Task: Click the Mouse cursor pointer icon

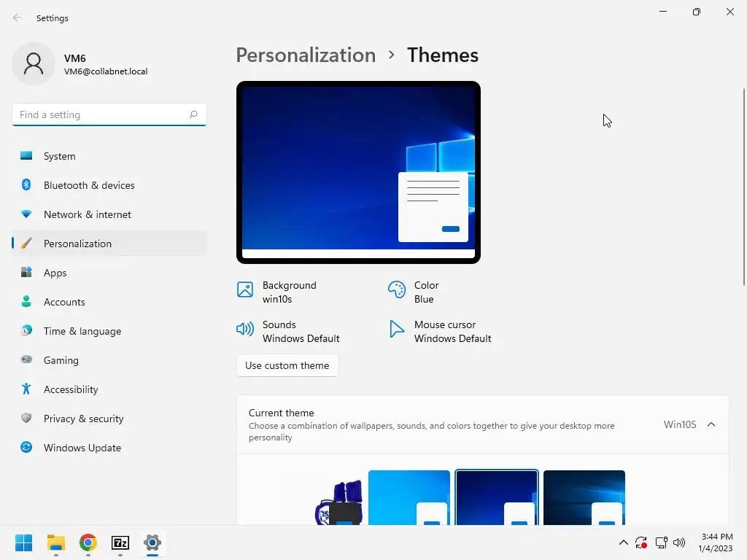Action: (x=396, y=329)
